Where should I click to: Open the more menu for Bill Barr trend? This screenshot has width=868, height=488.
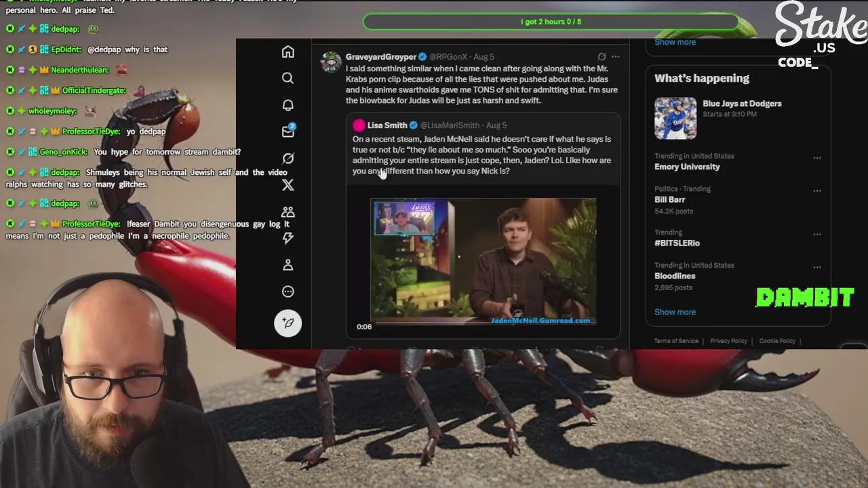pos(817,191)
